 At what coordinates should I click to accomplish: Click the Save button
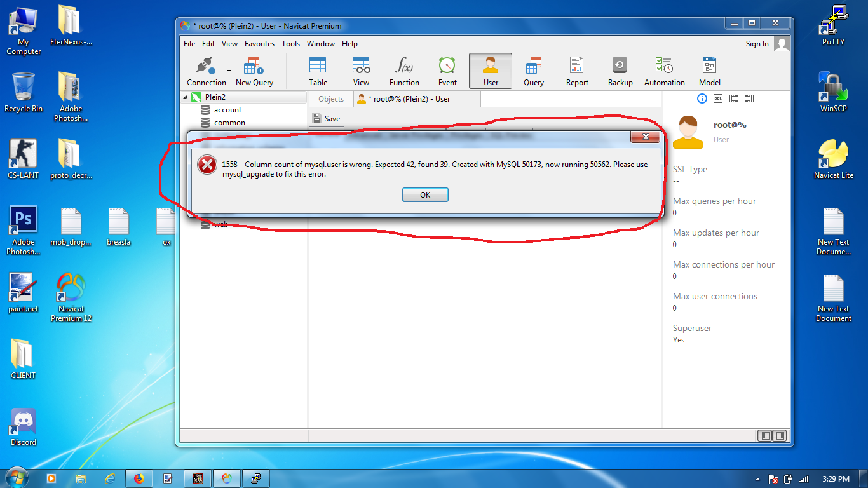pos(327,119)
